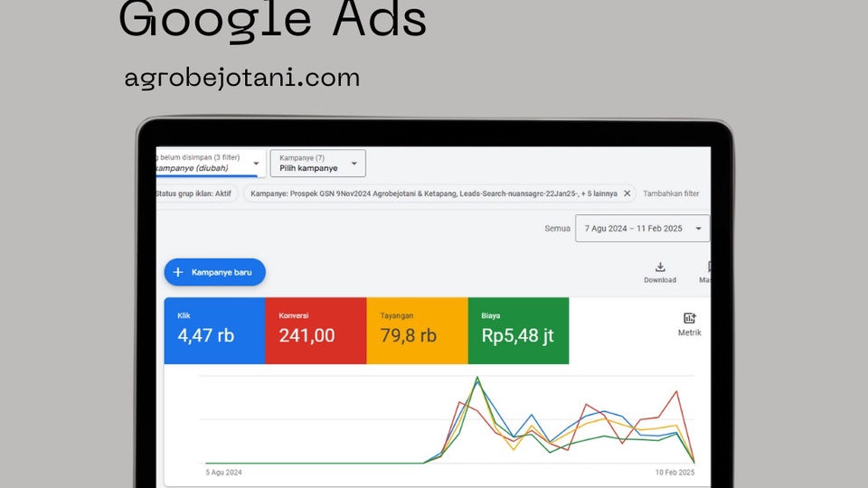Click the highest peak on the line chart

tap(477, 378)
